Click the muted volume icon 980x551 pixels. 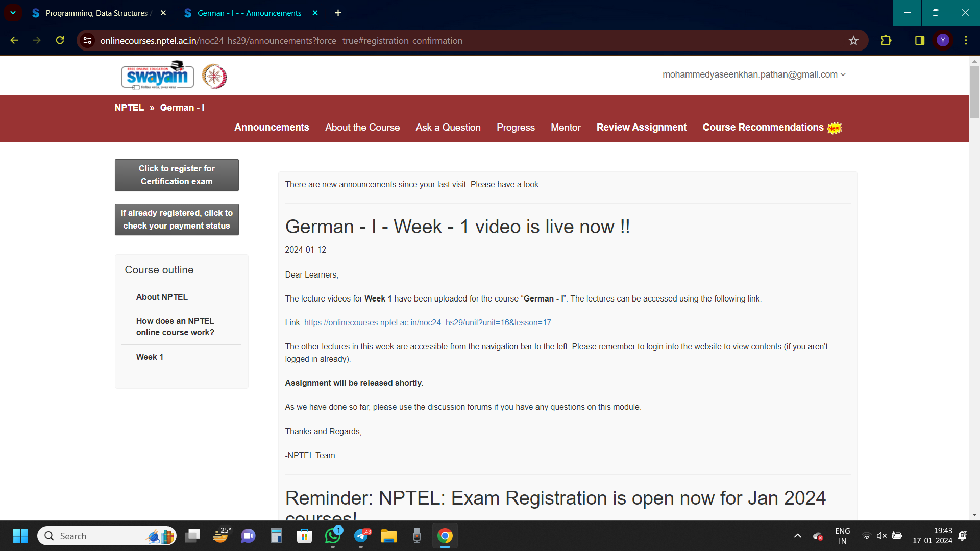coord(881,536)
